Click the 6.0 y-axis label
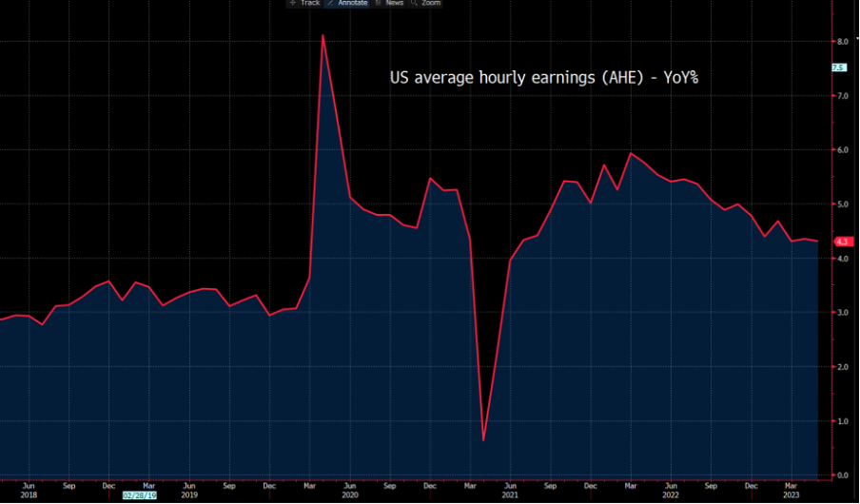This screenshot has width=860, height=504. [843, 150]
